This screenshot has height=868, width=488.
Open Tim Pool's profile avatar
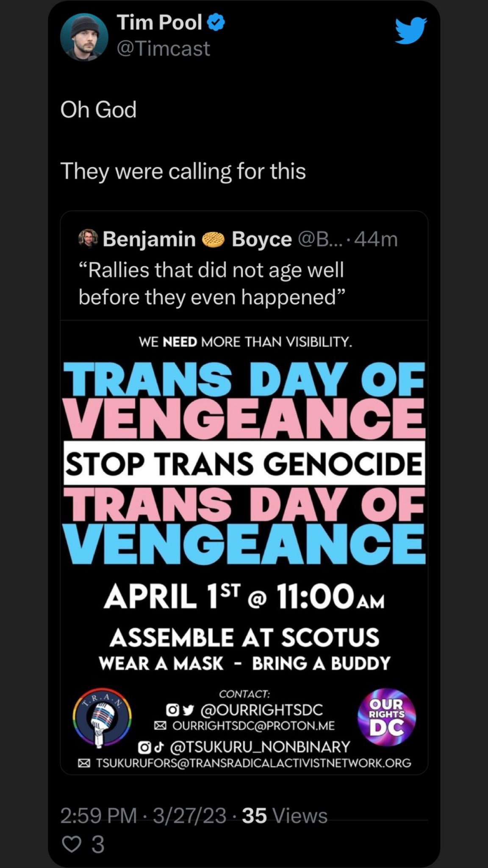[x=84, y=37]
